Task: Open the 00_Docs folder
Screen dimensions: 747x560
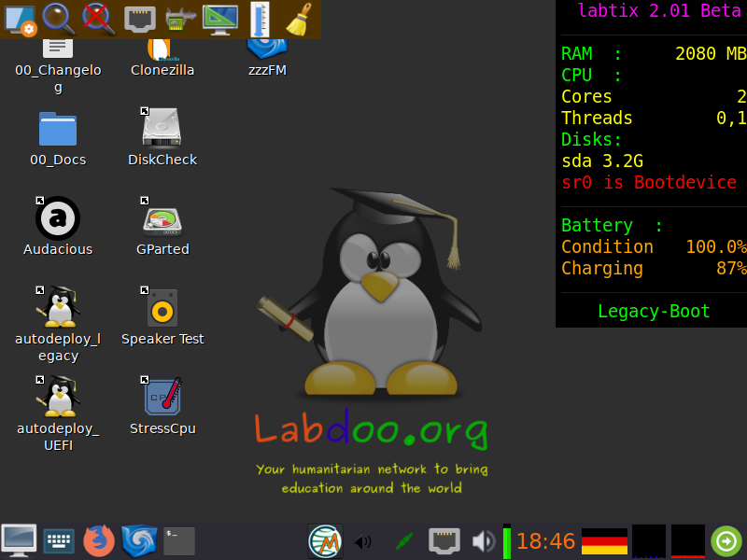Action: (58, 138)
